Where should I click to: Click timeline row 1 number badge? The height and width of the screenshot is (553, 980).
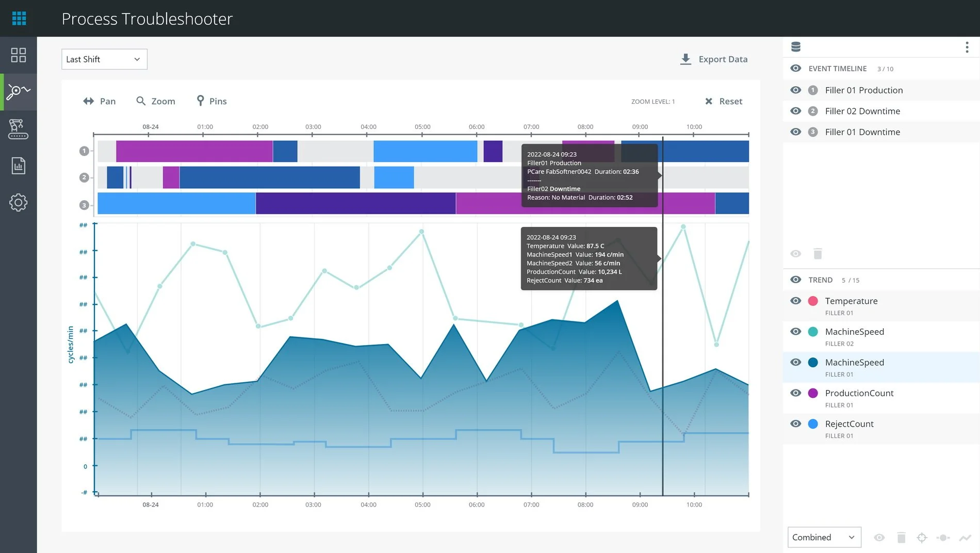(84, 151)
